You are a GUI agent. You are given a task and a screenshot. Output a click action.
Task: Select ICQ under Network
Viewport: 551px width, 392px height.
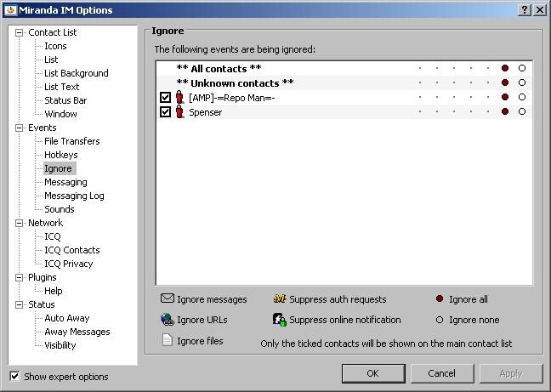click(53, 236)
